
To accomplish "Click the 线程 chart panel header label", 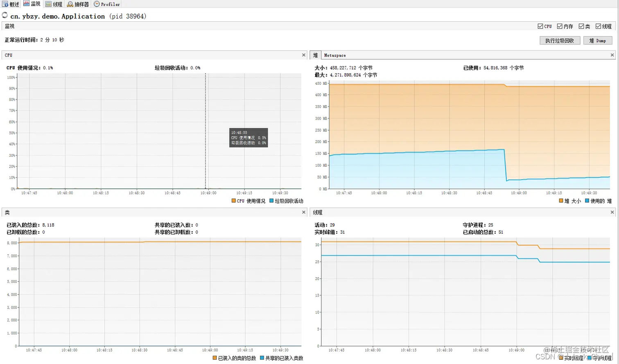I will 318,213.
